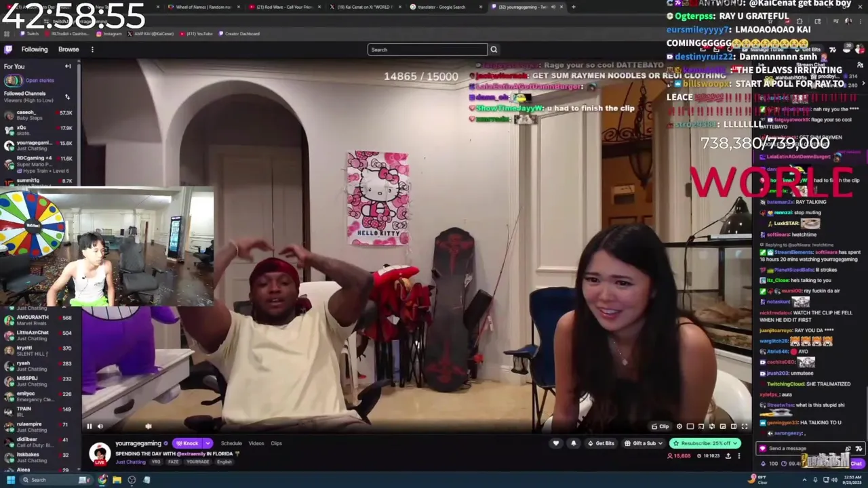This screenshot has height=488, width=868.
Task: Toggle fullscreen in video player
Action: click(x=744, y=426)
